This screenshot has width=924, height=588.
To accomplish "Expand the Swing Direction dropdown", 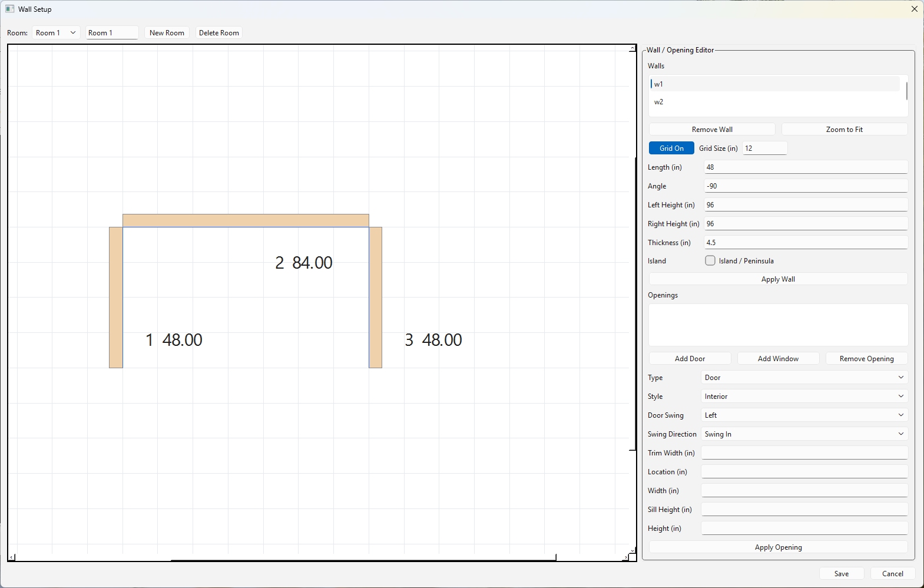I will (x=804, y=434).
